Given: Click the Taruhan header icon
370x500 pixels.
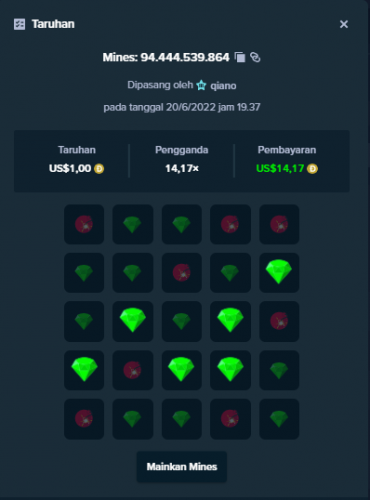Looking at the screenshot, I should (x=19, y=24).
